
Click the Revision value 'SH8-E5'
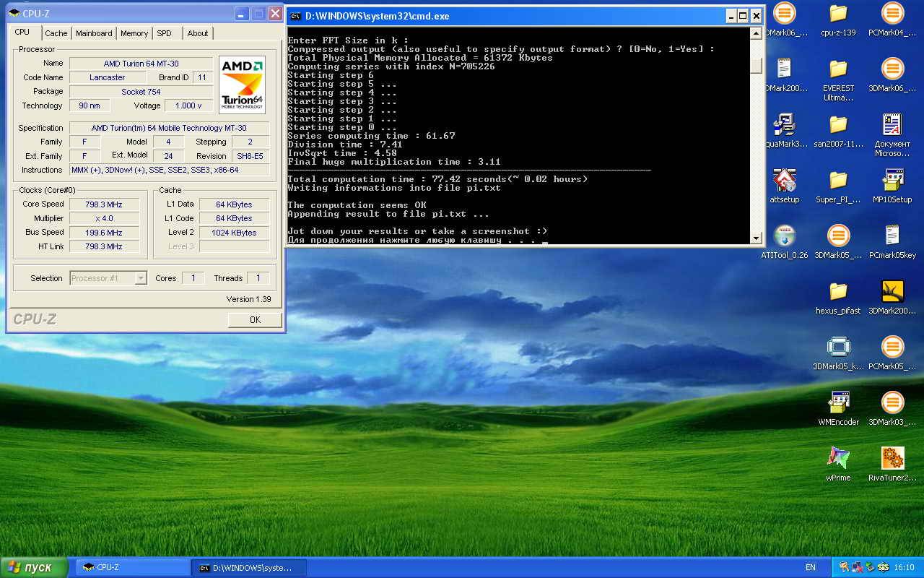(251, 156)
